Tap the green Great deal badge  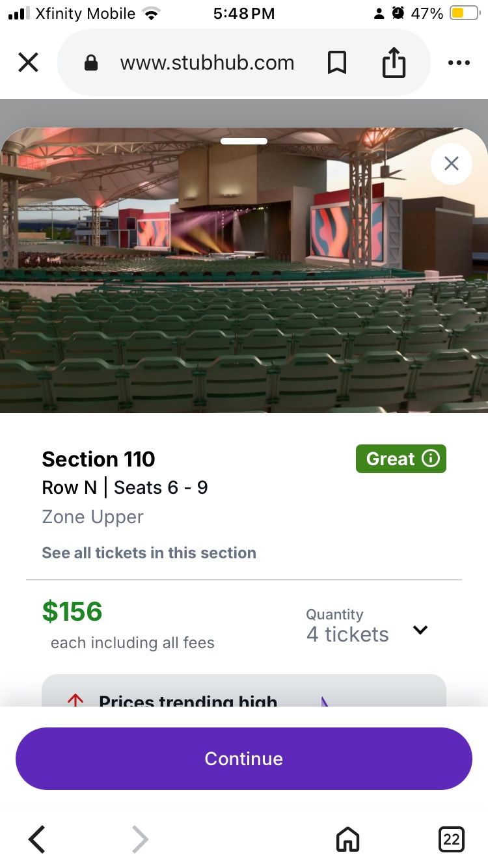392,459
